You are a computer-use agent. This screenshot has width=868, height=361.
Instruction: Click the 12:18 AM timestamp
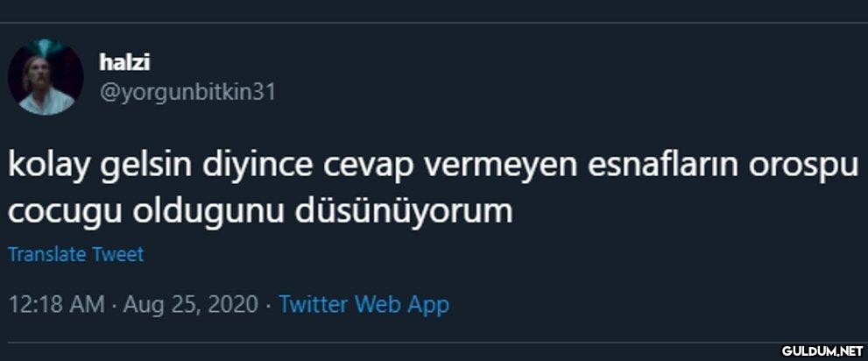57,304
